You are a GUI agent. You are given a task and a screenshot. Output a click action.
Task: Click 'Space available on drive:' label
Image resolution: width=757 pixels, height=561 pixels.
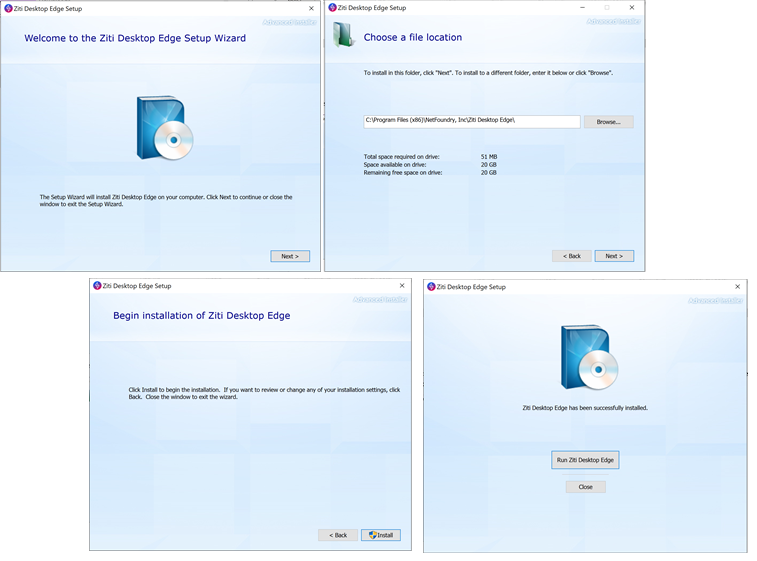395,165
